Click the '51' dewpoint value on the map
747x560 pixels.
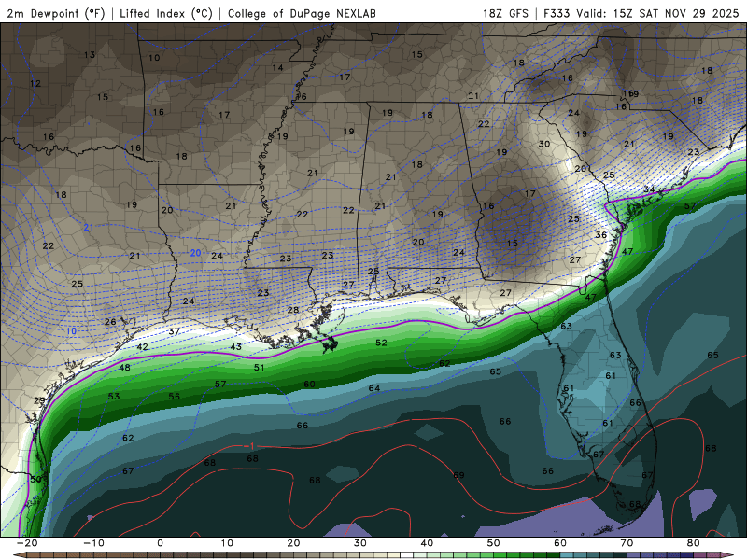(x=260, y=367)
